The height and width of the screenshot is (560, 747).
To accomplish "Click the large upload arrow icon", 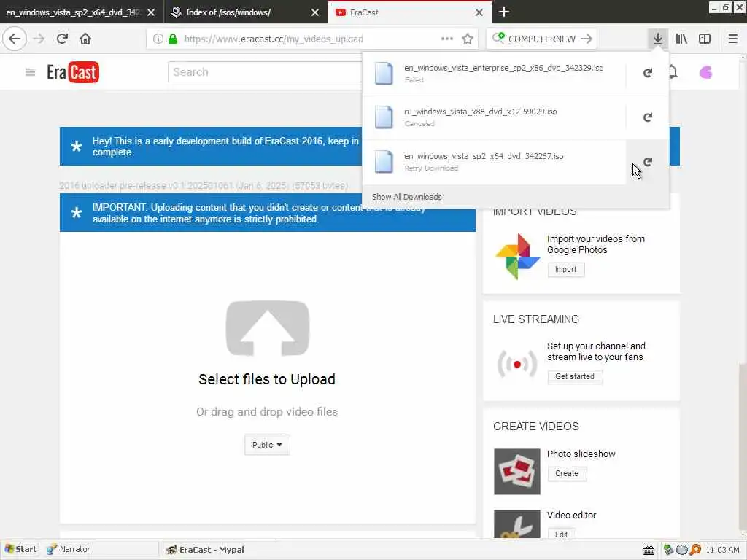I will [x=267, y=328].
